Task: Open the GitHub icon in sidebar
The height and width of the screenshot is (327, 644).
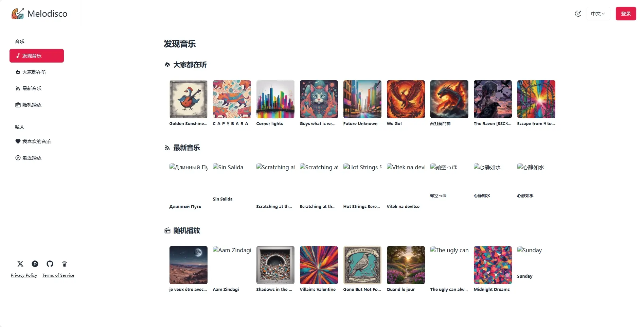Action: pos(50,264)
